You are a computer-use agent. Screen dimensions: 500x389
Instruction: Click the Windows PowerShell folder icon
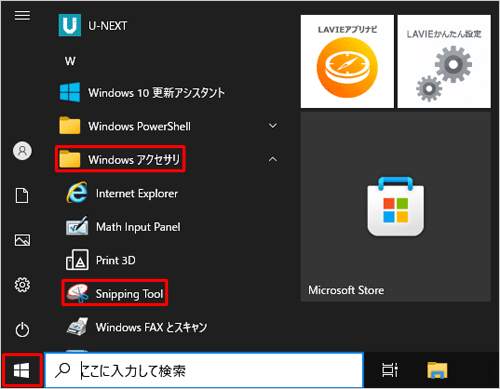(x=70, y=126)
